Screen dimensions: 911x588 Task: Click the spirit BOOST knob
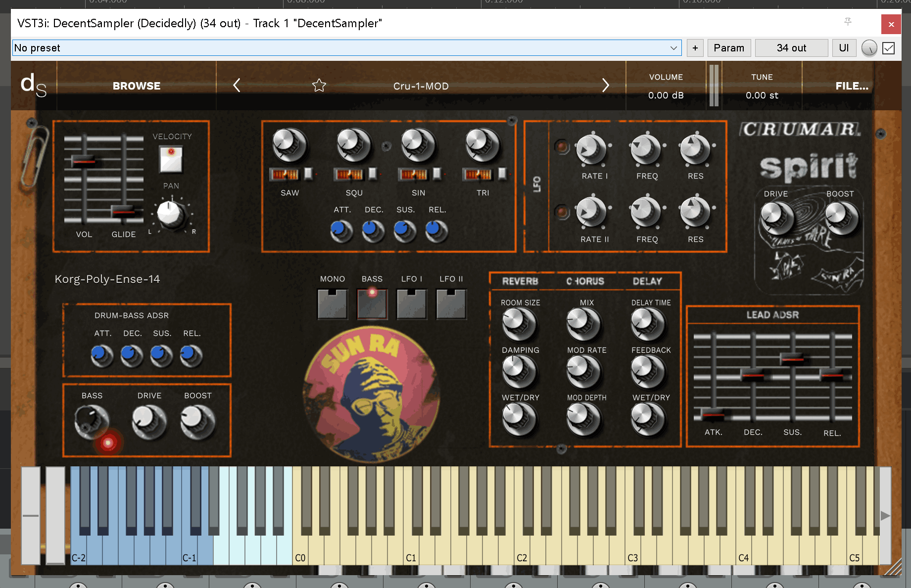(x=841, y=218)
